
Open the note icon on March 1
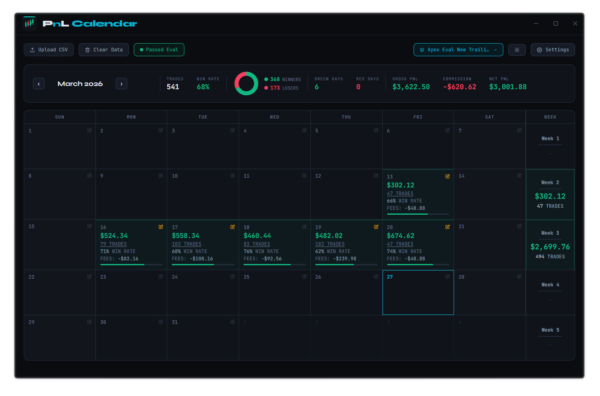[x=89, y=130]
